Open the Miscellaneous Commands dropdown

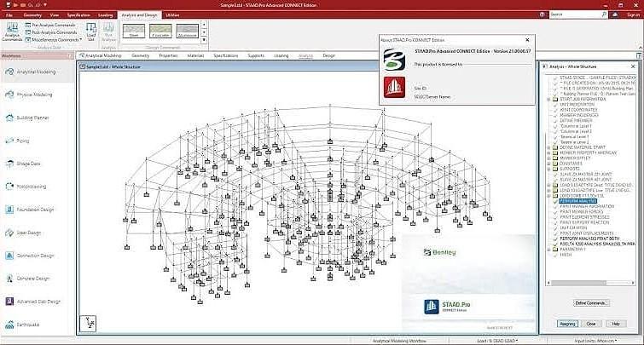tap(54, 40)
